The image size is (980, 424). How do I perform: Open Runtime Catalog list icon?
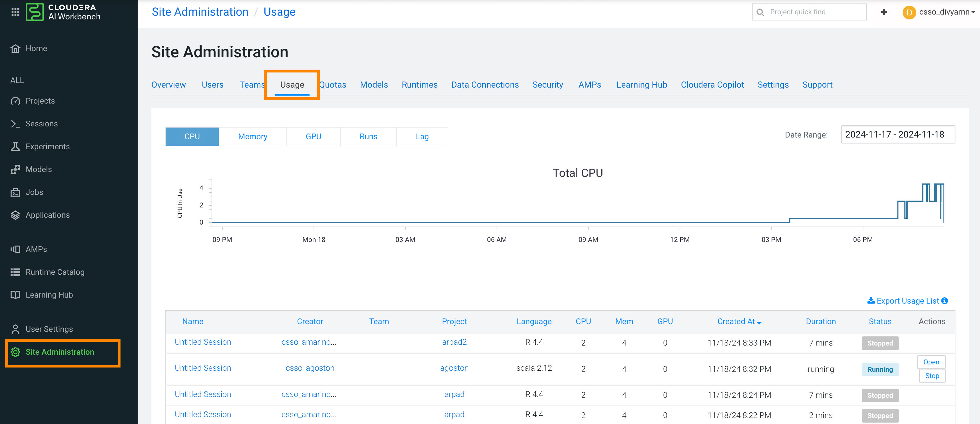tap(15, 272)
